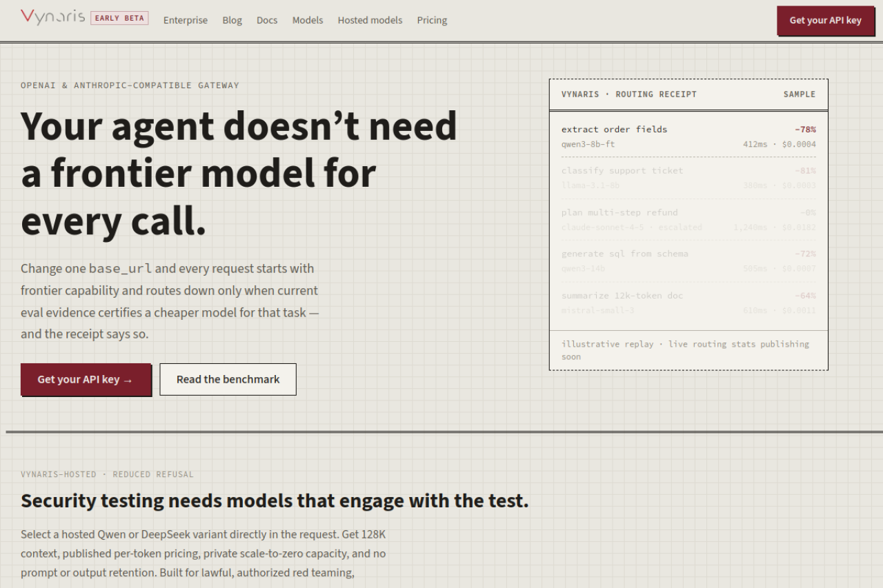Click the SAMPLE label on the receipt
Screen dimensions: 883x588
click(x=800, y=94)
